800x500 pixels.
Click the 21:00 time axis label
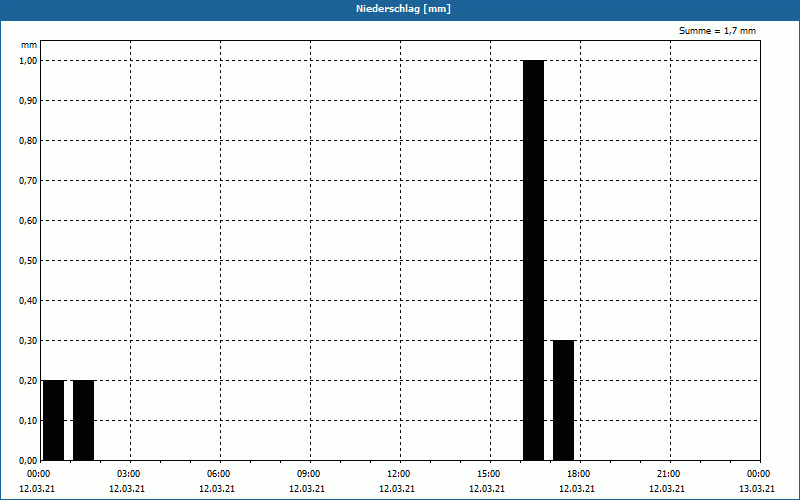668,474
